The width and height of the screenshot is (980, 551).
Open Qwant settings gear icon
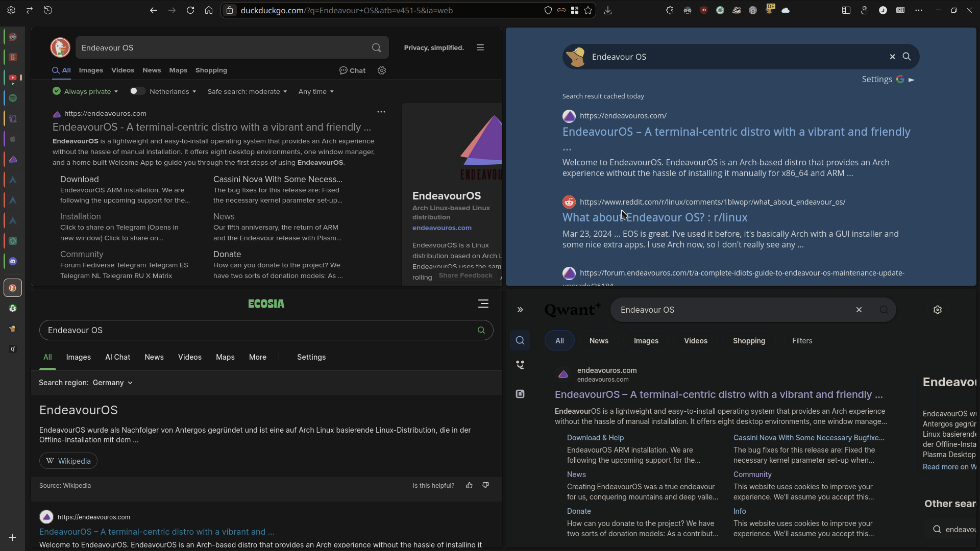[x=938, y=310]
